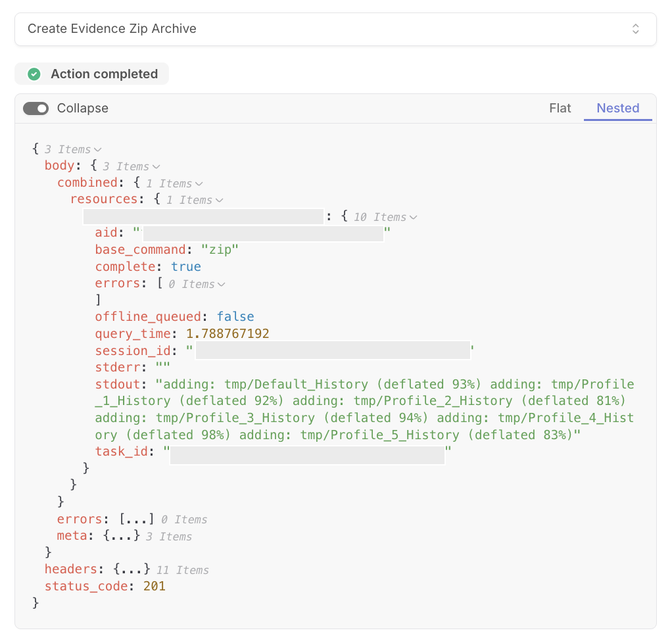
Task: Collapse the root 3 Items chevron
Action: tap(98, 150)
